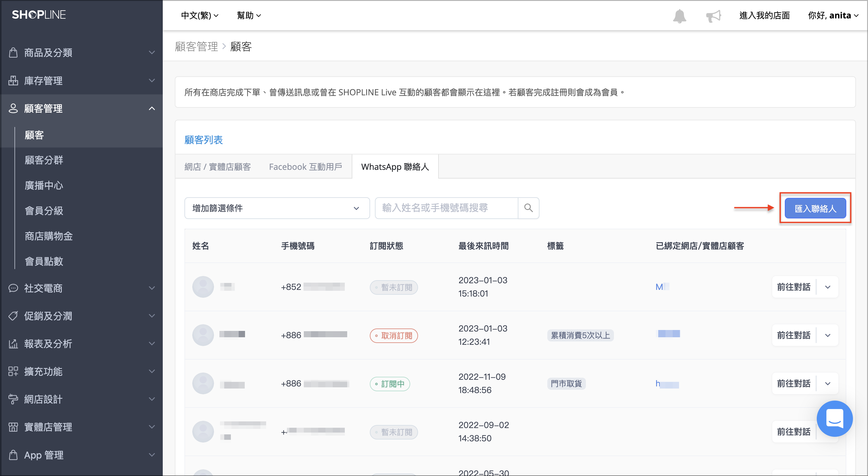Viewport: 868px width, 476px height.
Task: Click avatar of the +852 contact
Action: point(203,287)
